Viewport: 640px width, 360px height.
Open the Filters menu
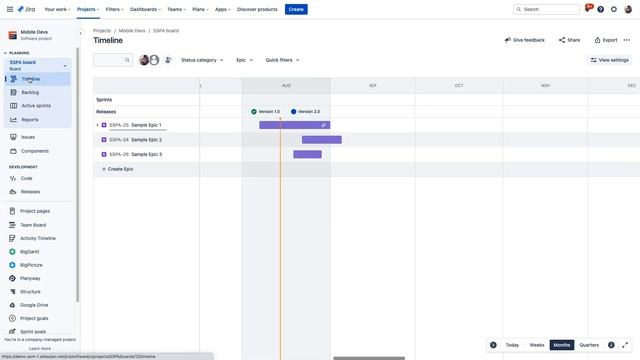[x=114, y=9]
